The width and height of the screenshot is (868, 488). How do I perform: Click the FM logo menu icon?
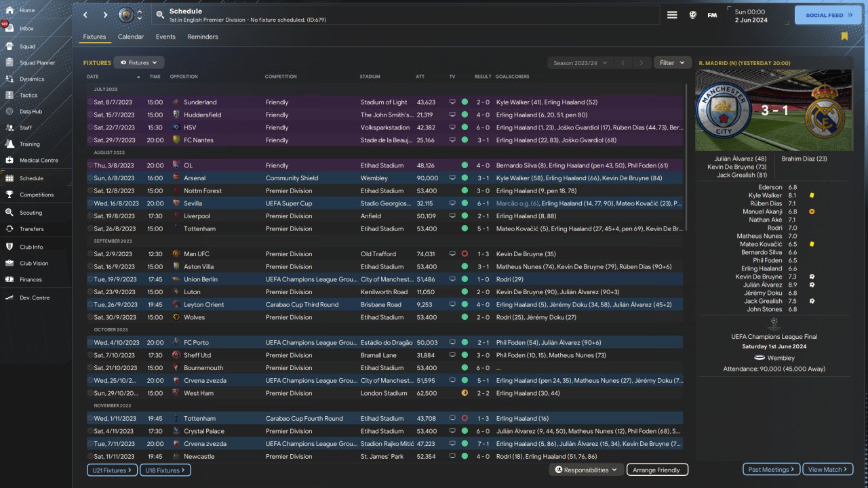click(712, 15)
